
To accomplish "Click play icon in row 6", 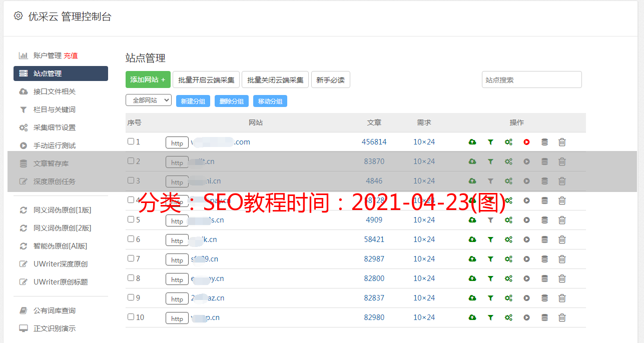I will (x=526, y=239).
